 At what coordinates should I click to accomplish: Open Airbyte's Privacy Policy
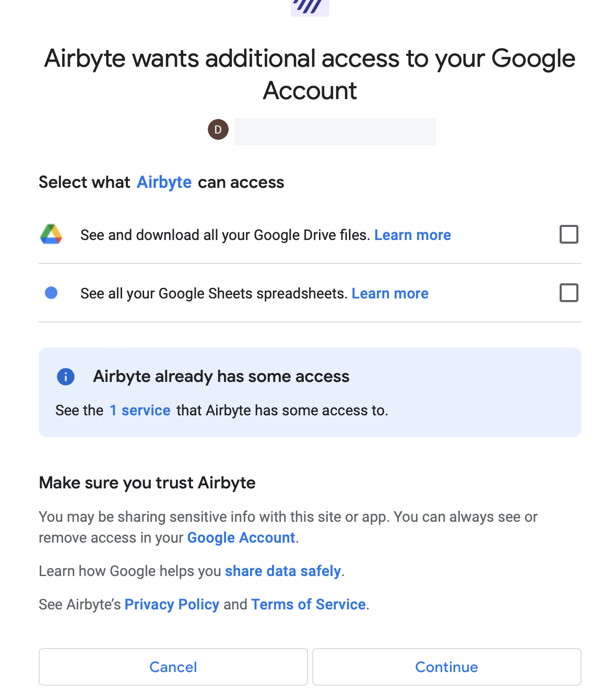(x=172, y=605)
